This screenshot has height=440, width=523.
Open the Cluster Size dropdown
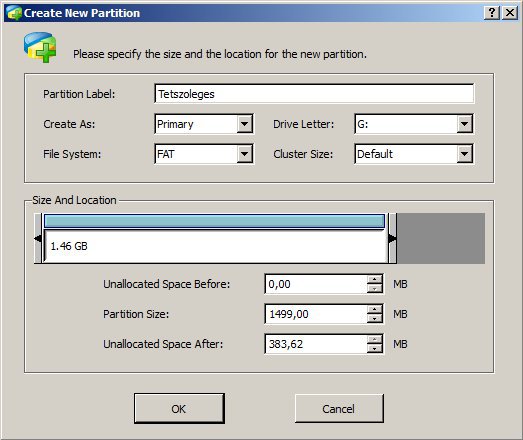(465, 154)
